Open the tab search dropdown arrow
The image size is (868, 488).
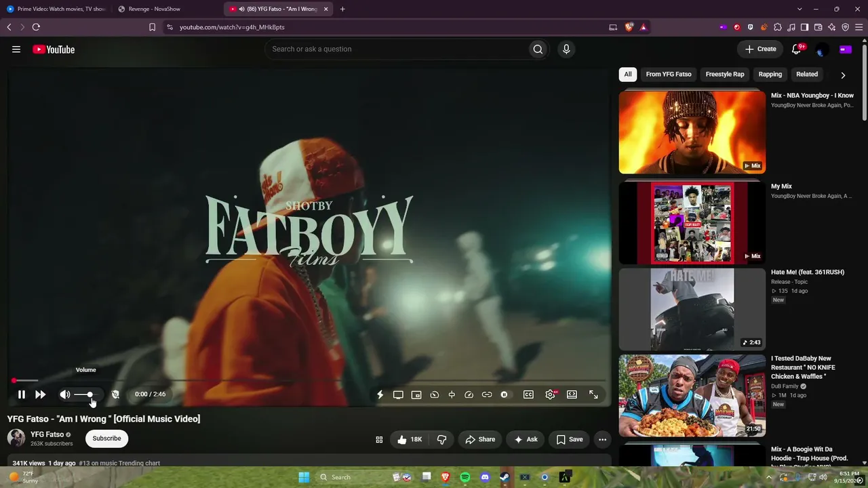click(x=800, y=9)
